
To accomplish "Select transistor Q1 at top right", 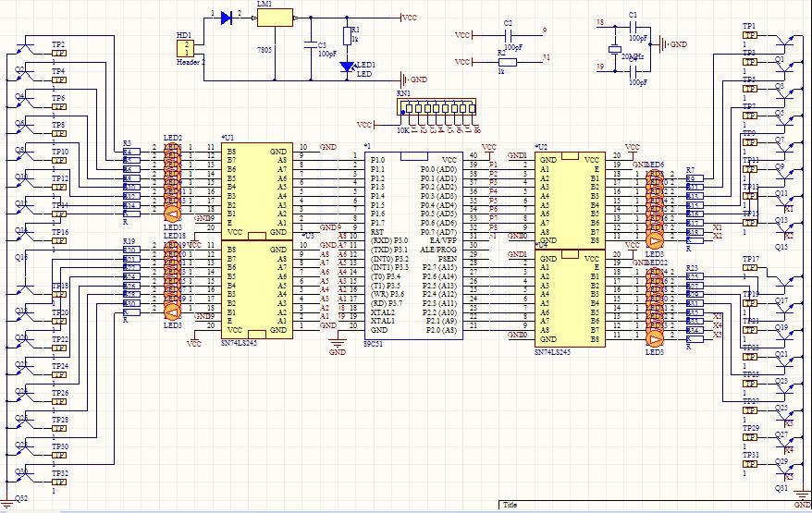I will (786, 44).
